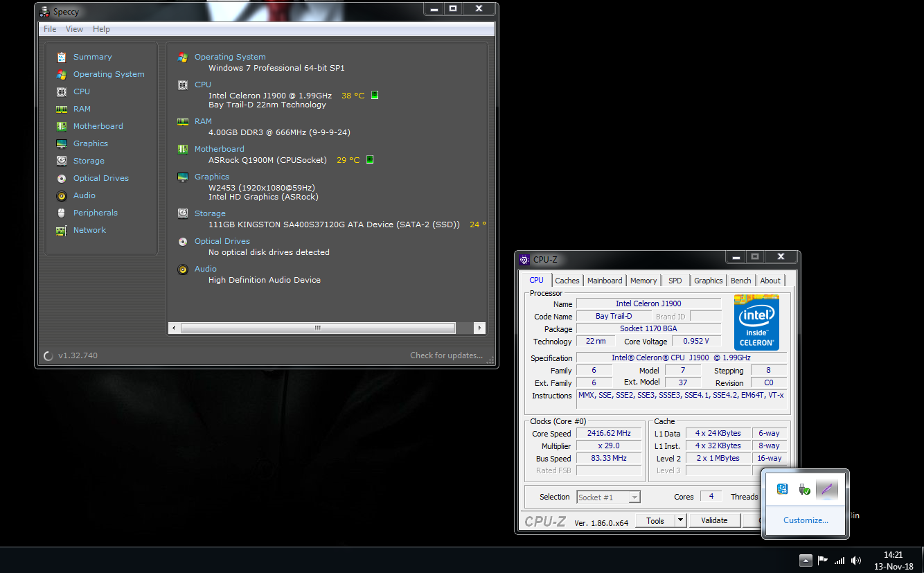
Task: Switch to the Caches tab in CPU-Z
Action: coord(567,281)
